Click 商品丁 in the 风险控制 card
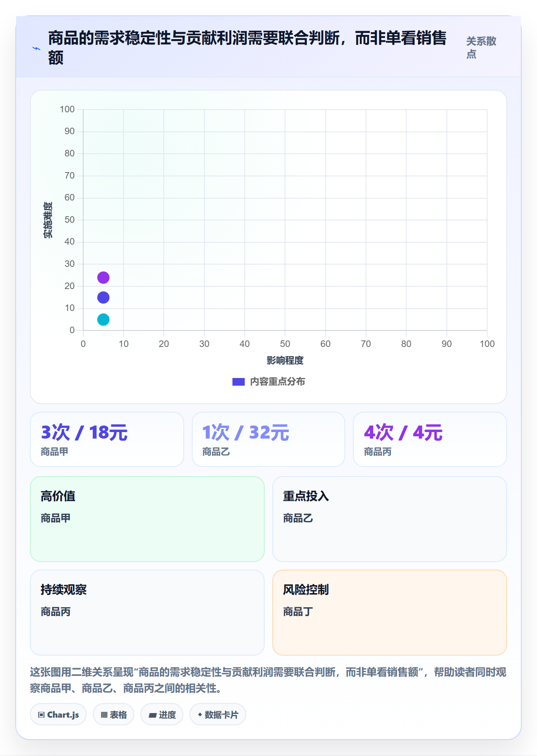Screen dimensions: 537x756 pyautogui.click(x=298, y=612)
